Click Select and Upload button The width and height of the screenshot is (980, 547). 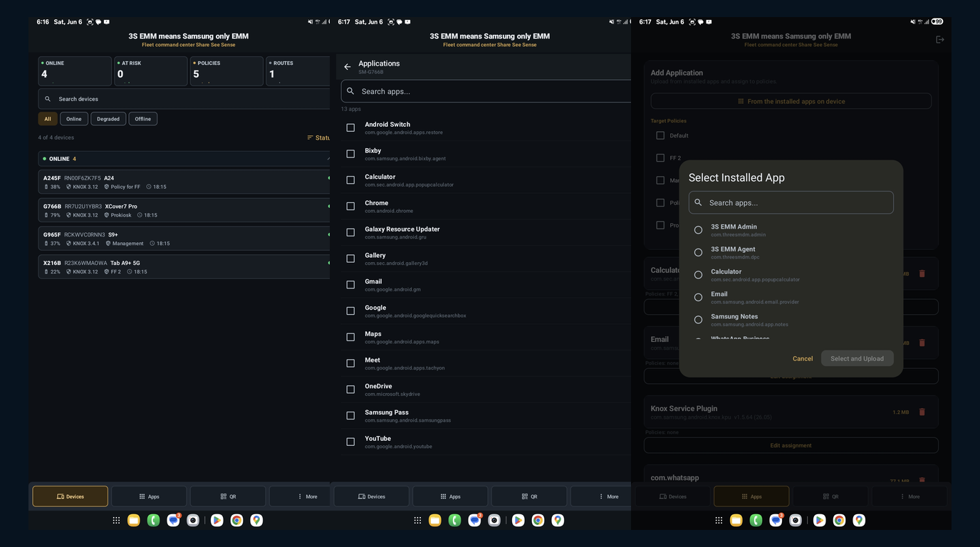click(857, 358)
